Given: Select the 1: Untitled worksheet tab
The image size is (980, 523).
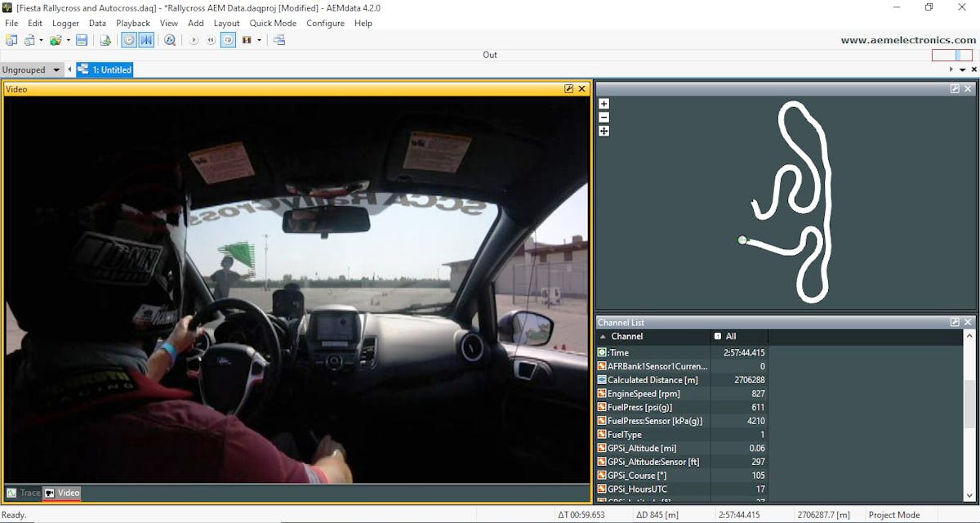Looking at the screenshot, I should click(105, 70).
